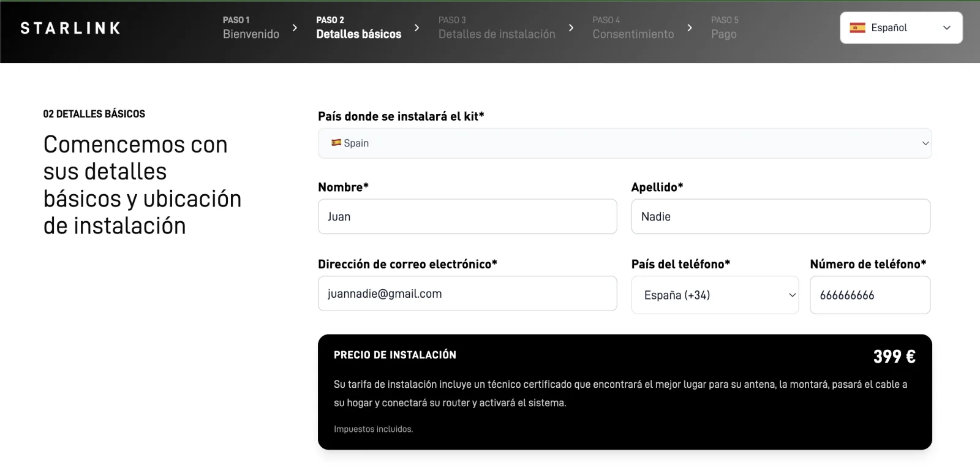Click the STARLINK logo

[70, 28]
